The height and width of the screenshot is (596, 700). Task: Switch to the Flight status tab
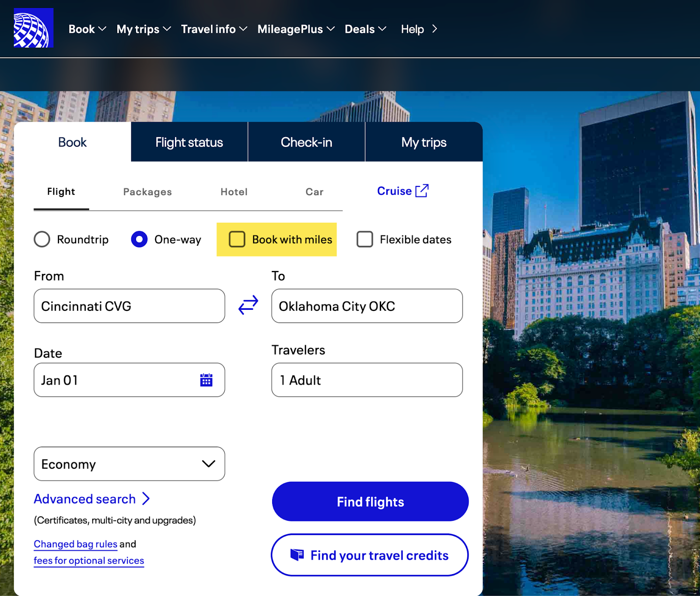tap(189, 142)
